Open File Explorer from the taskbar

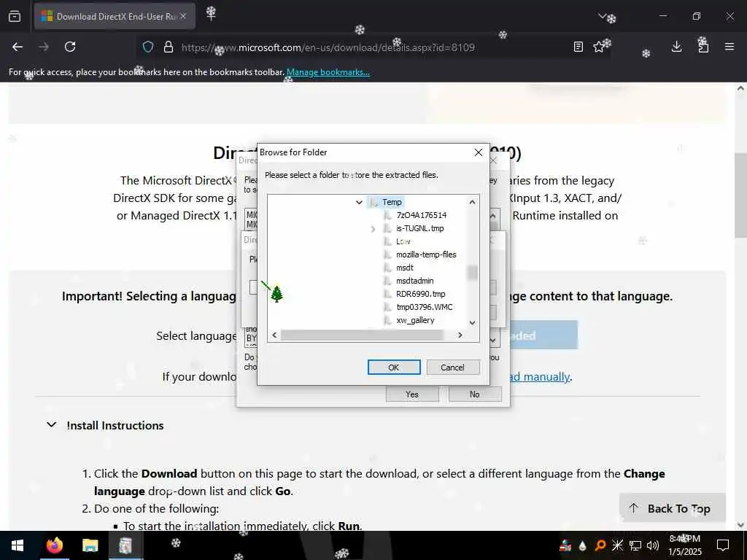90,545
